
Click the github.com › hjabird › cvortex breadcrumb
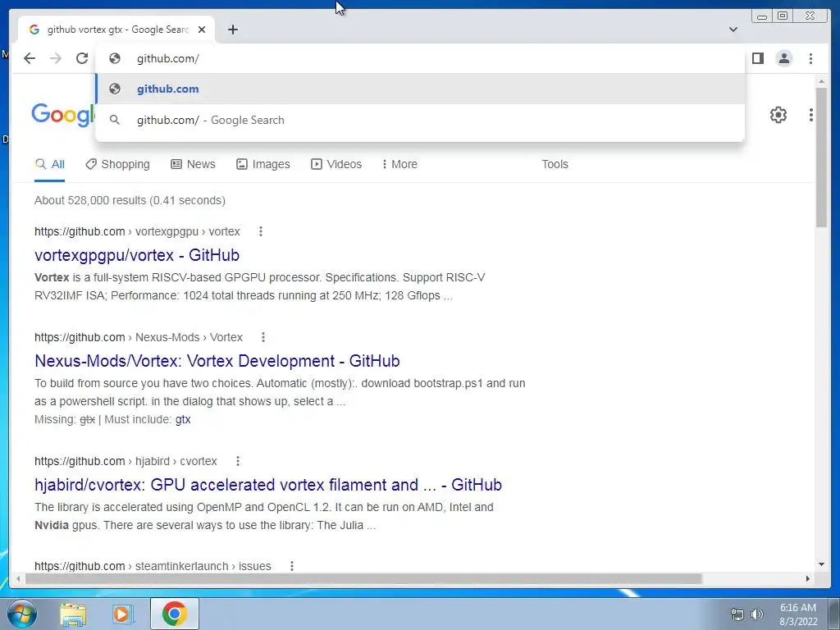pos(126,461)
